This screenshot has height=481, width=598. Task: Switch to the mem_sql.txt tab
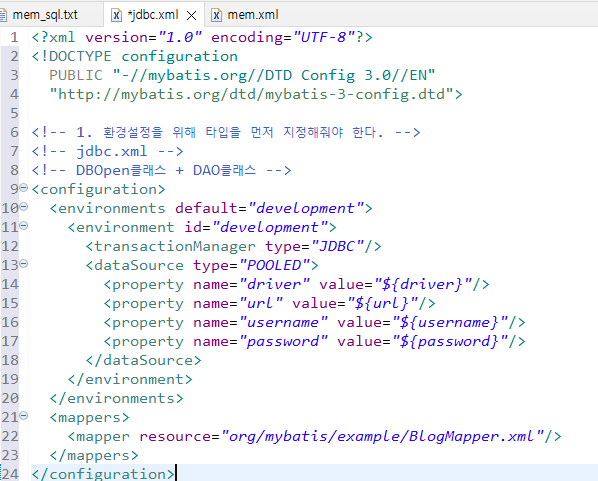pyautogui.click(x=45, y=15)
